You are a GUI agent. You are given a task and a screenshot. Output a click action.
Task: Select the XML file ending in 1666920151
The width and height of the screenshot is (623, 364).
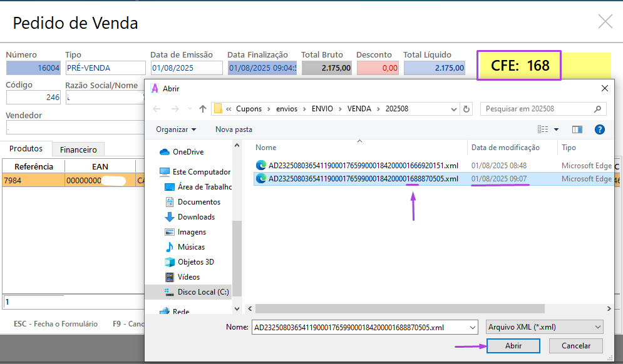coord(363,166)
